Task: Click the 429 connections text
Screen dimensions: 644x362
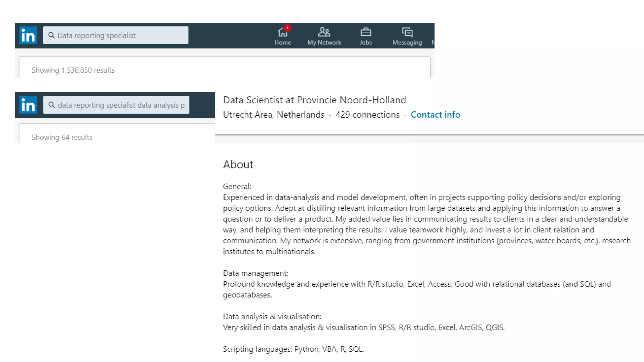Action: click(367, 115)
